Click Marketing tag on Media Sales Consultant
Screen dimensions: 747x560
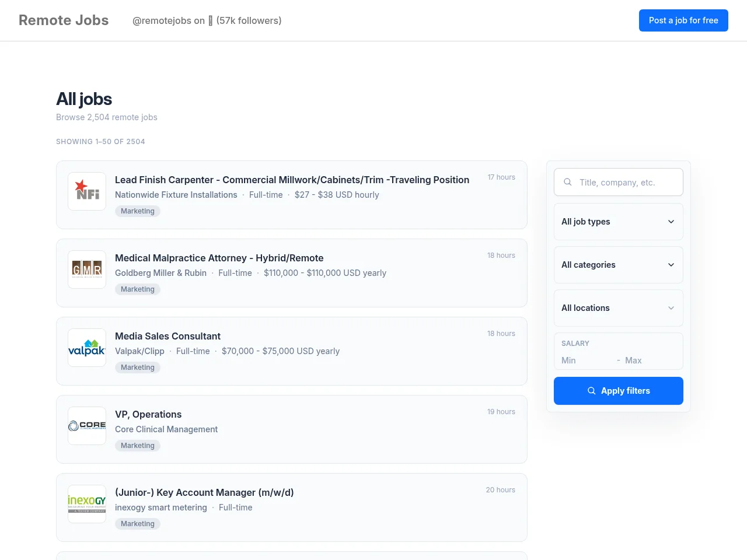coord(138,367)
